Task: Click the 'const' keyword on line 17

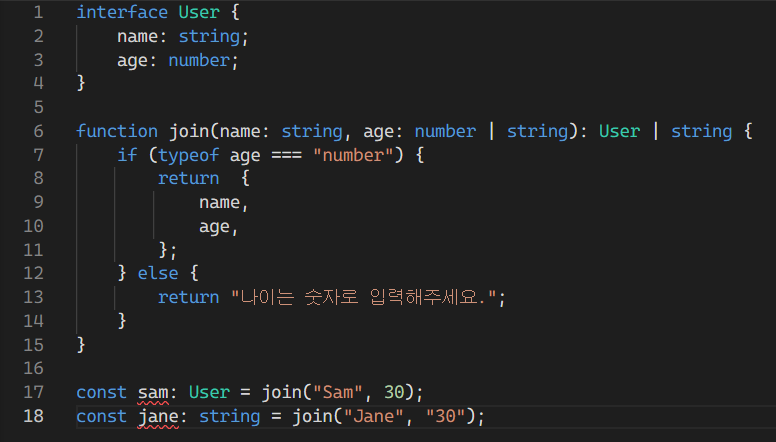Action: click(x=101, y=393)
